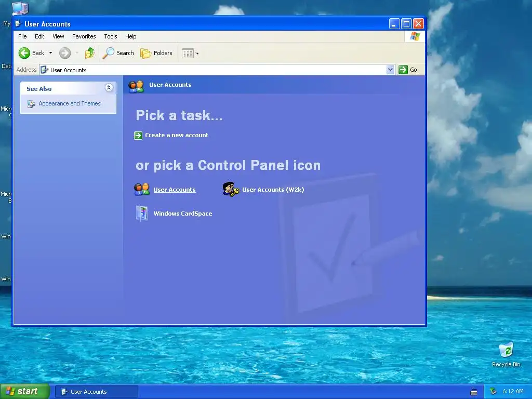
Task: Open the User Accounts control panel link
Action: click(175, 190)
